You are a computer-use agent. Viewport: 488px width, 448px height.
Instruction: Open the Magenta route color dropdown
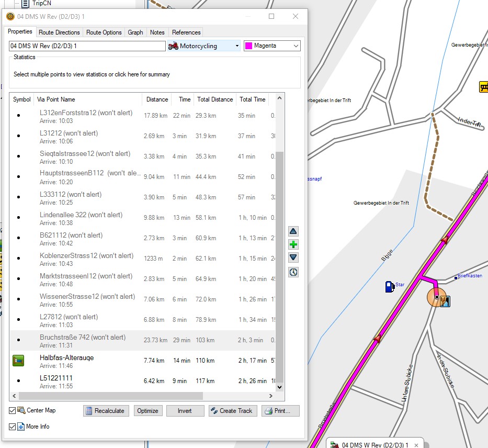pyautogui.click(x=272, y=46)
